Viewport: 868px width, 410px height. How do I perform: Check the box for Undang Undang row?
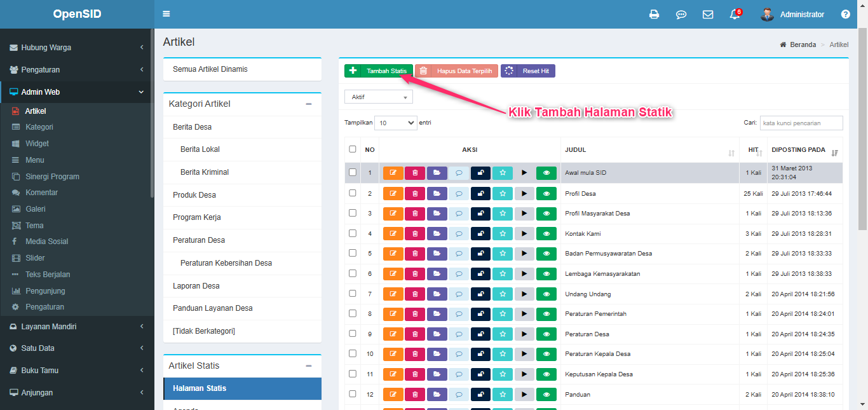pyautogui.click(x=353, y=294)
